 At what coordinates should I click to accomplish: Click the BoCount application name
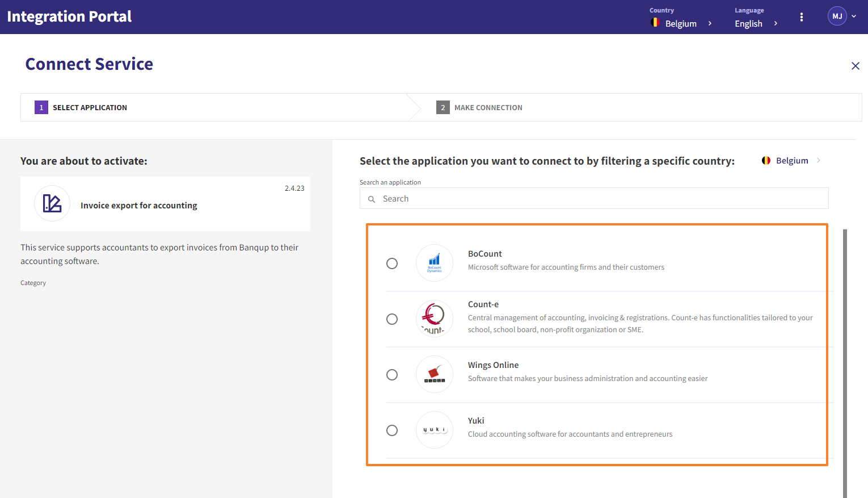(485, 254)
